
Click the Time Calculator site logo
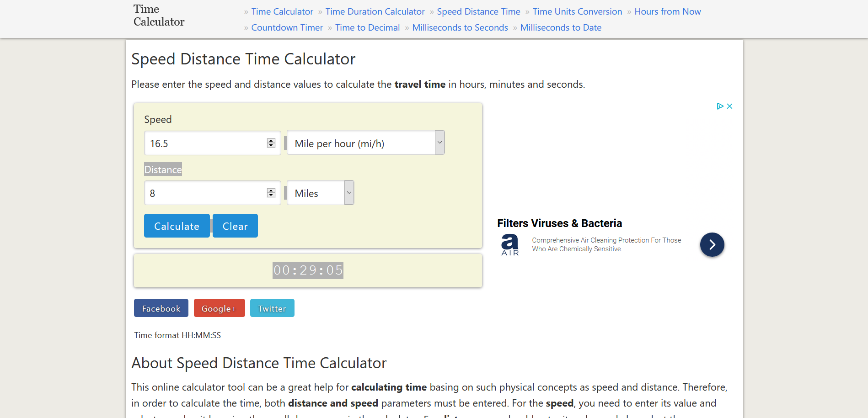[x=159, y=16]
